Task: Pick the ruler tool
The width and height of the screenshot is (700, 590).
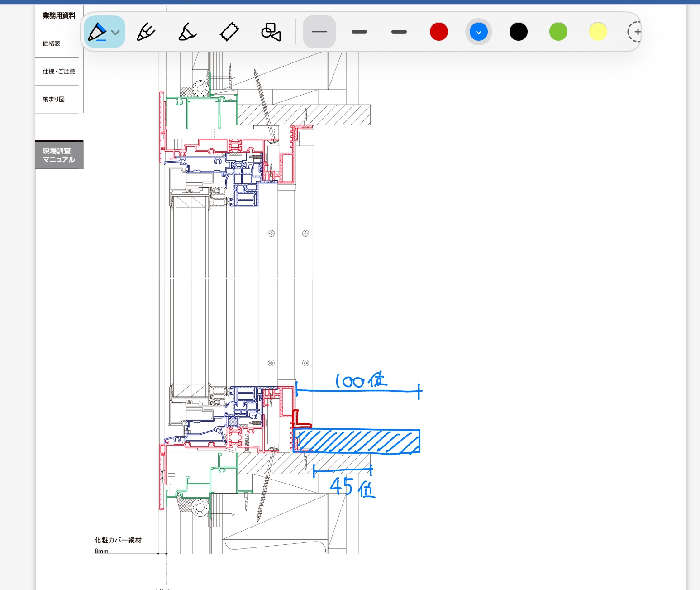Action: pyautogui.click(x=229, y=32)
